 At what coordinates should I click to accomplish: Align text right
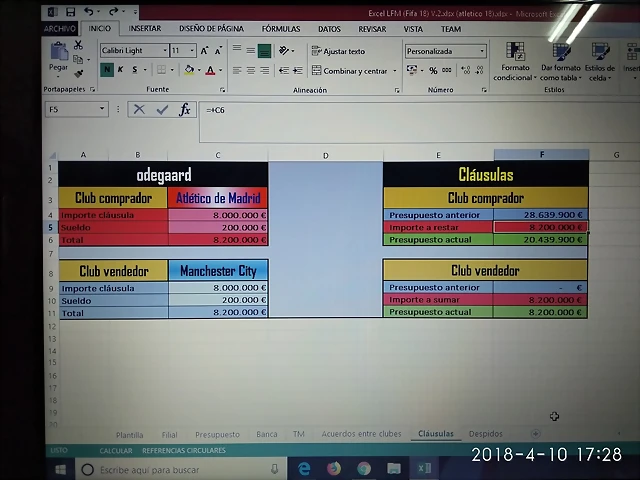point(264,71)
